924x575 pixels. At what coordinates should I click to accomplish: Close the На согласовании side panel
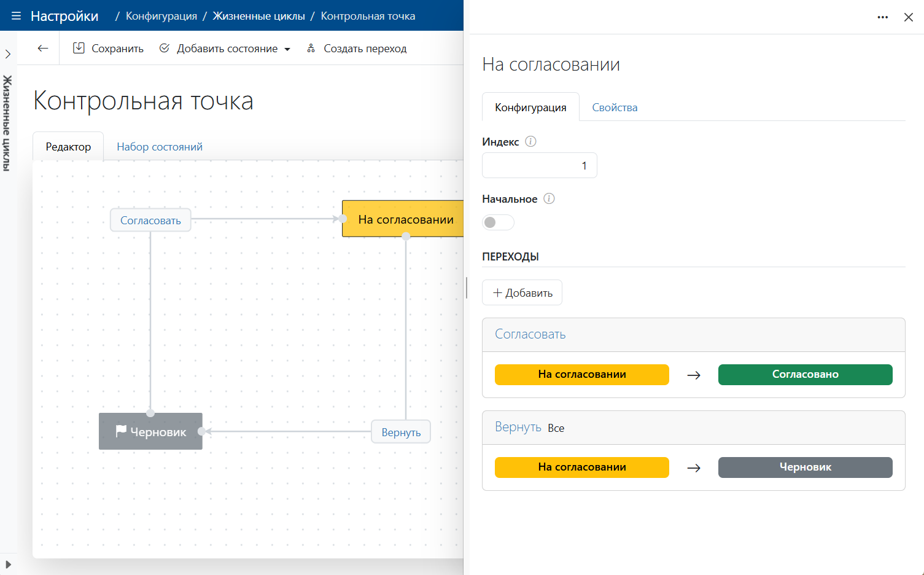(909, 17)
